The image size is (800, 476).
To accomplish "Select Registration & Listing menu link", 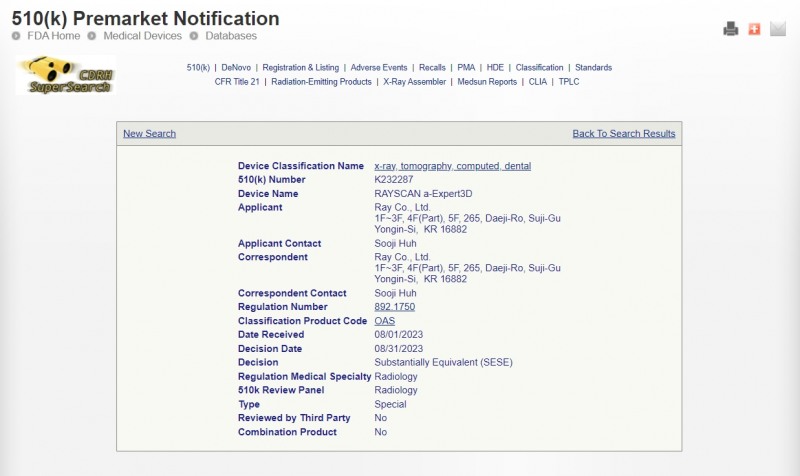I will click(300, 68).
